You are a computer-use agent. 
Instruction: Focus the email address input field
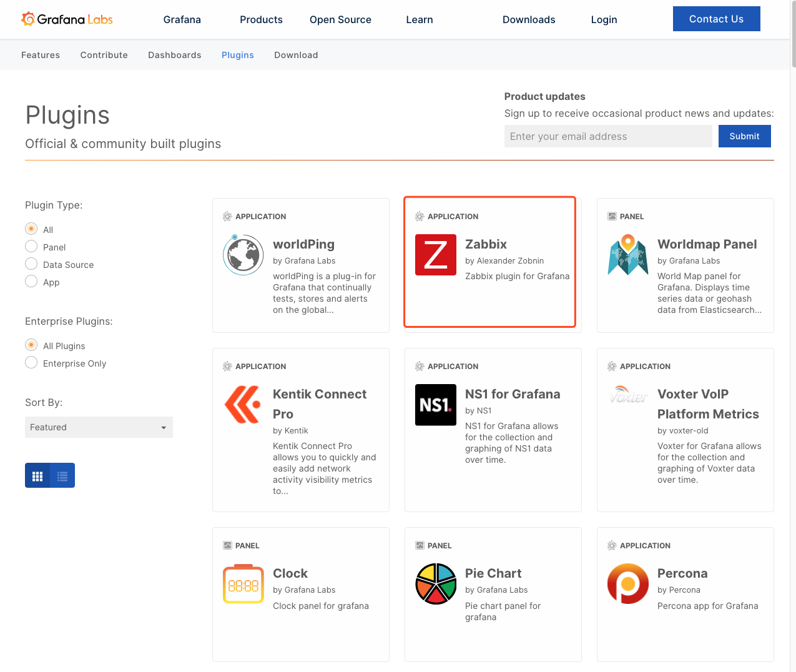tap(608, 136)
